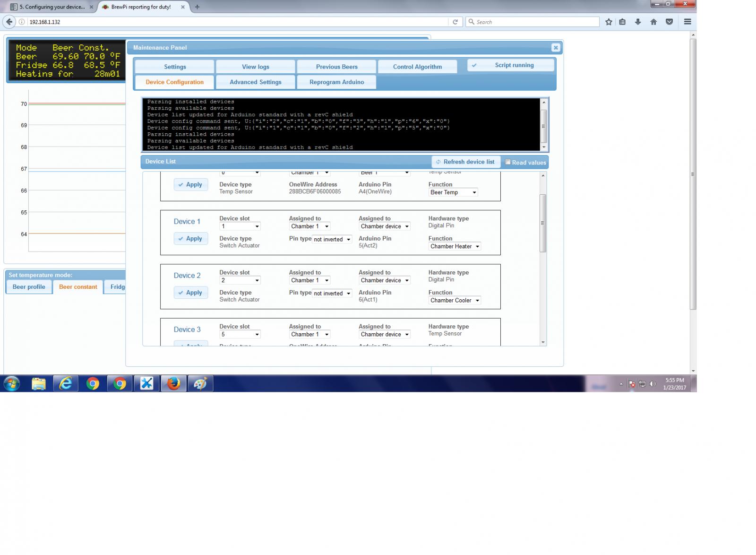Screen dimensions: 756x555
Task: Apply changes for Device 1
Action: (x=190, y=239)
